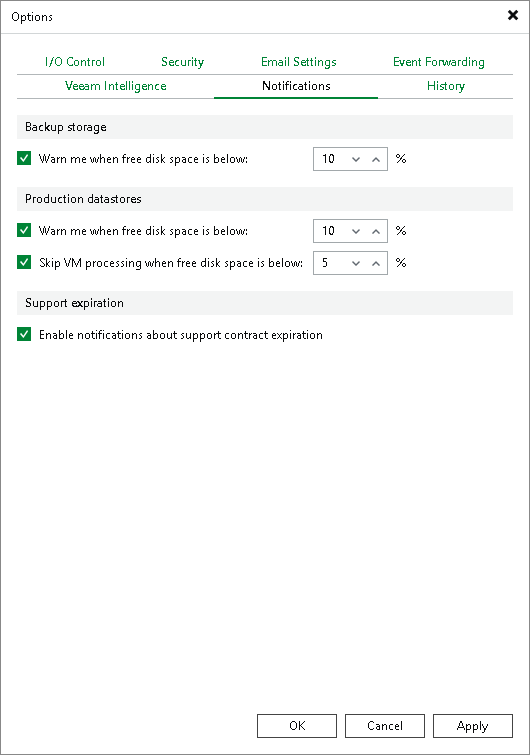Click the Apply button

[473, 726]
